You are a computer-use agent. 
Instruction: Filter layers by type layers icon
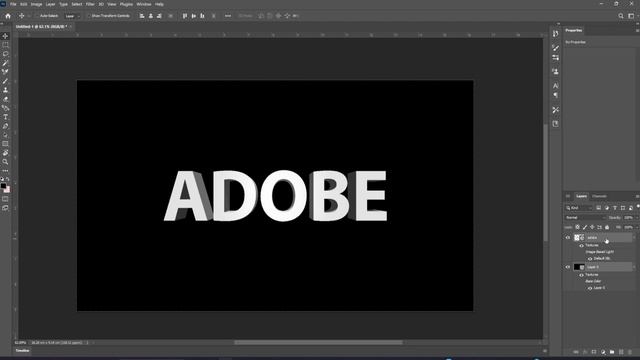coord(615,208)
